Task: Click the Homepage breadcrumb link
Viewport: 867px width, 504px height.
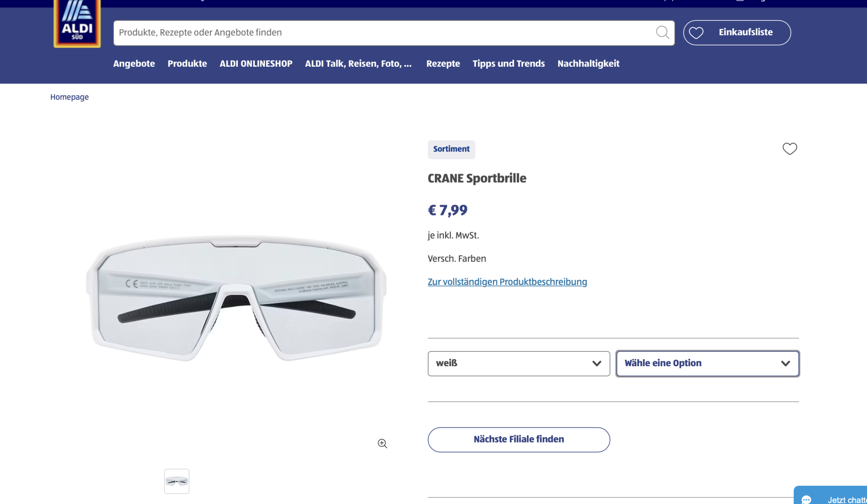Action: (69, 97)
